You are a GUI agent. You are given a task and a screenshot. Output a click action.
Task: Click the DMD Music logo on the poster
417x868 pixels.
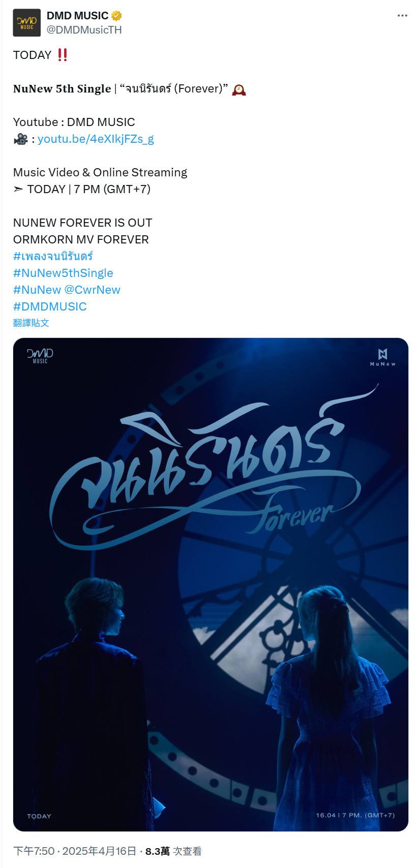(40, 355)
